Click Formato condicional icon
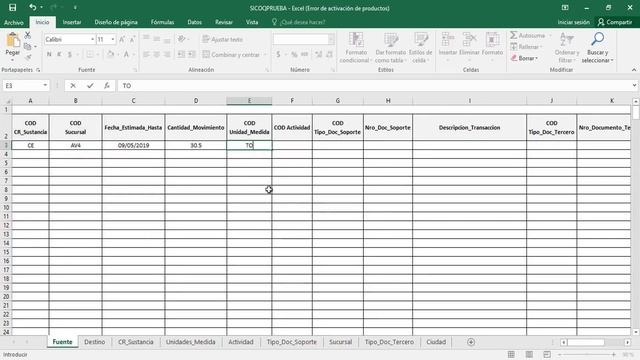Image resolution: width=640 pixels, height=360 pixels. click(356, 40)
